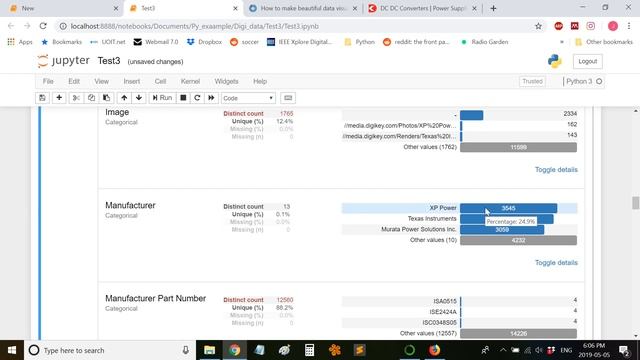Open the Insert menu
This screenshot has width=640, height=360.
coord(132,81)
